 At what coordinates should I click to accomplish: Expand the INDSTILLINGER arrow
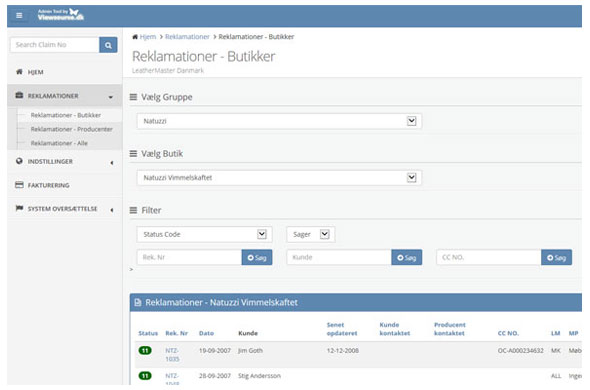[x=112, y=163]
